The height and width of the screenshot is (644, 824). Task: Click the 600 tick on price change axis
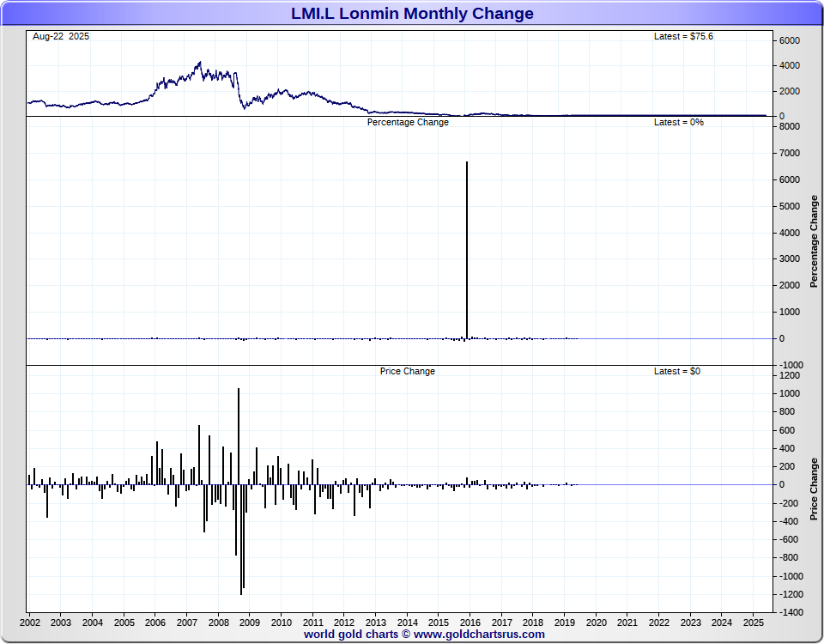coord(787,430)
